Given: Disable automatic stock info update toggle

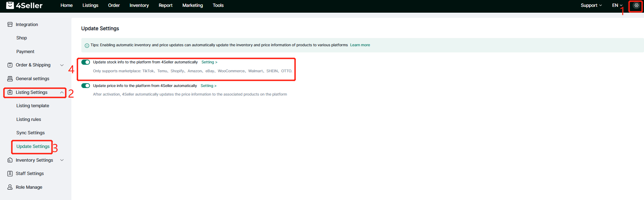Looking at the screenshot, I should click(85, 62).
